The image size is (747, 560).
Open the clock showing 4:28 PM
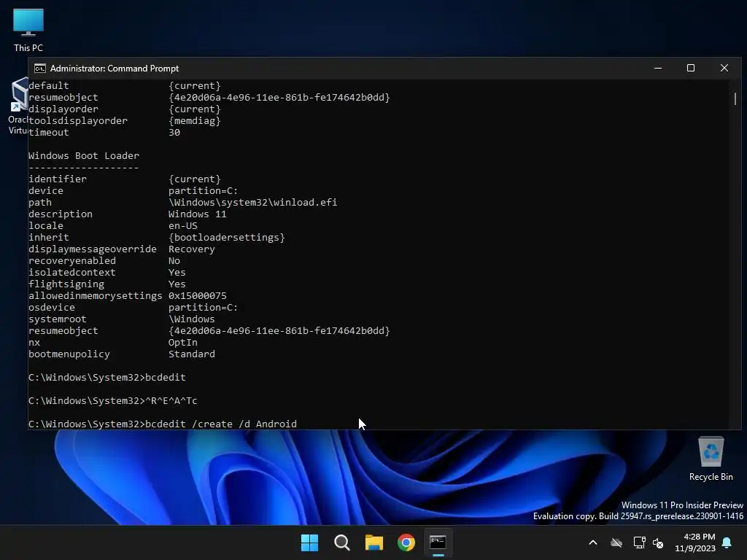click(x=695, y=542)
